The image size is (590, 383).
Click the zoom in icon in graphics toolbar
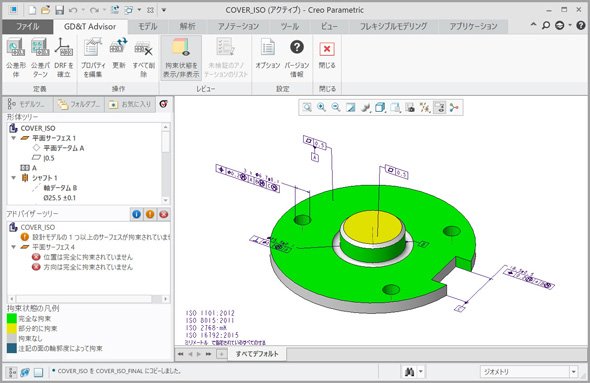pyautogui.click(x=321, y=108)
